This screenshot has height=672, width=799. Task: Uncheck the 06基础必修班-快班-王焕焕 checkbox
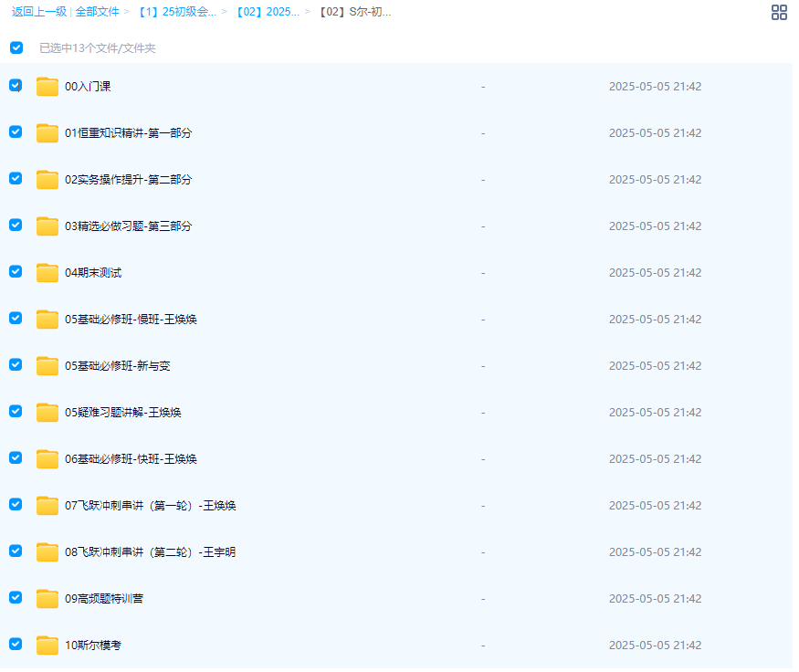point(16,457)
